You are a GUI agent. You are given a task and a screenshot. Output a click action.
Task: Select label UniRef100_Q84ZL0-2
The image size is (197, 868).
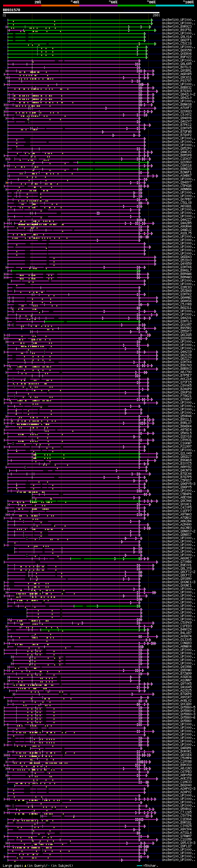(179, 94)
